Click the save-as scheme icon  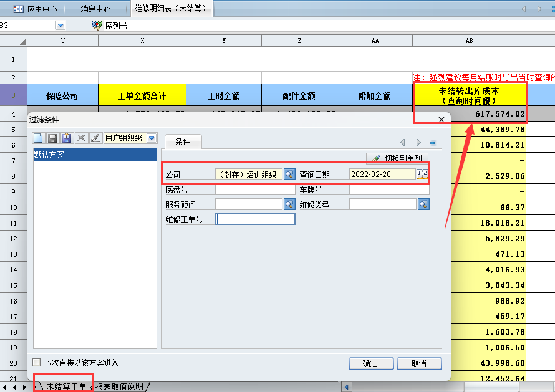click(67, 138)
